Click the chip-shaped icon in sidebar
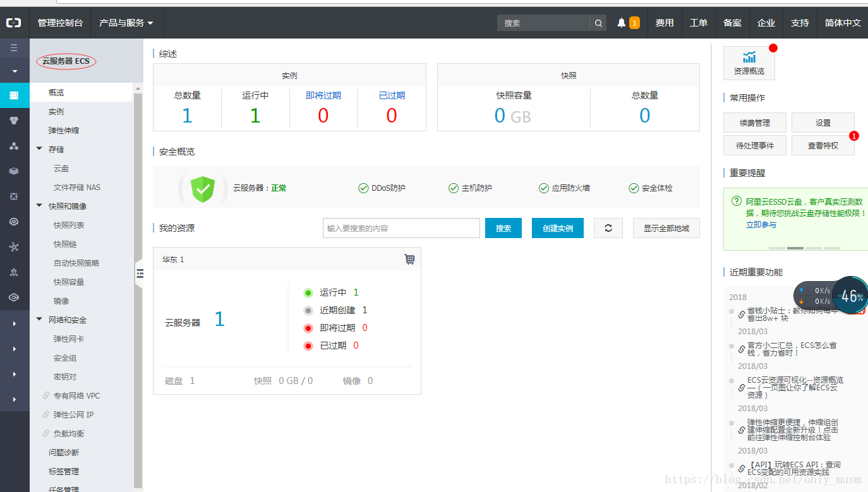 click(x=14, y=196)
